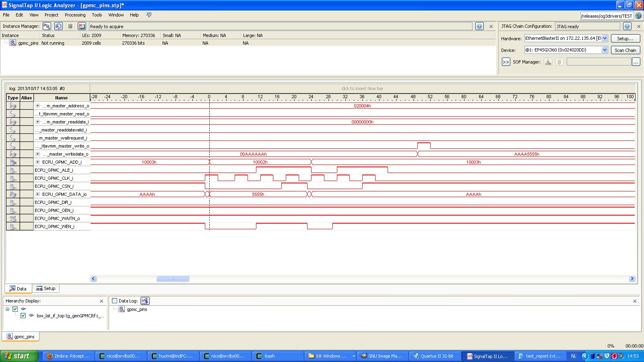Click the Alias column header
The width and height of the screenshot is (644, 362).
click(x=27, y=98)
